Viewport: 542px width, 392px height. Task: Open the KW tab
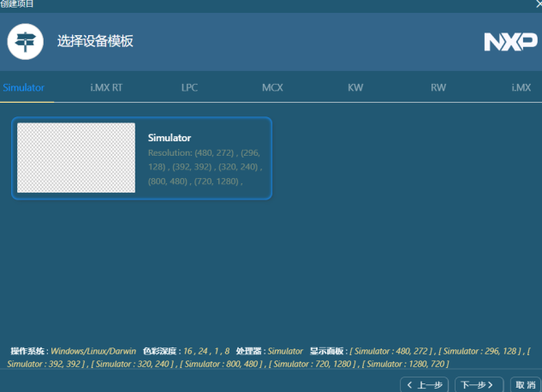pos(355,87)
